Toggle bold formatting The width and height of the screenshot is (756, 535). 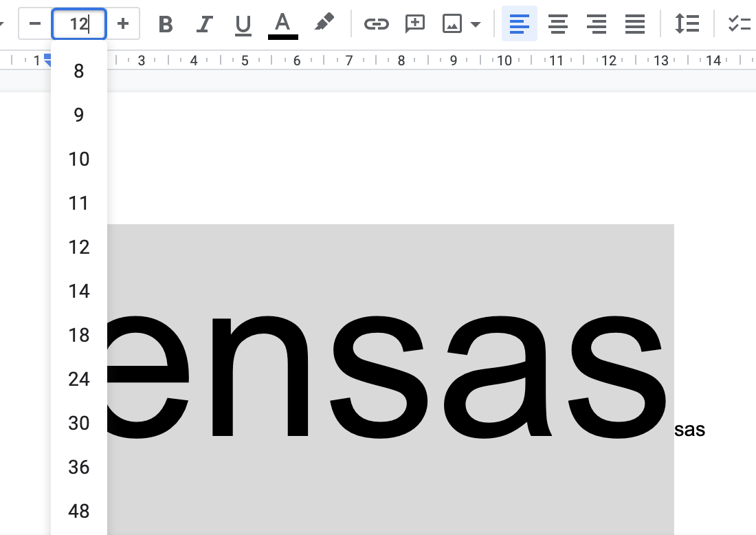pyautogui.click(x=166, y=23)
